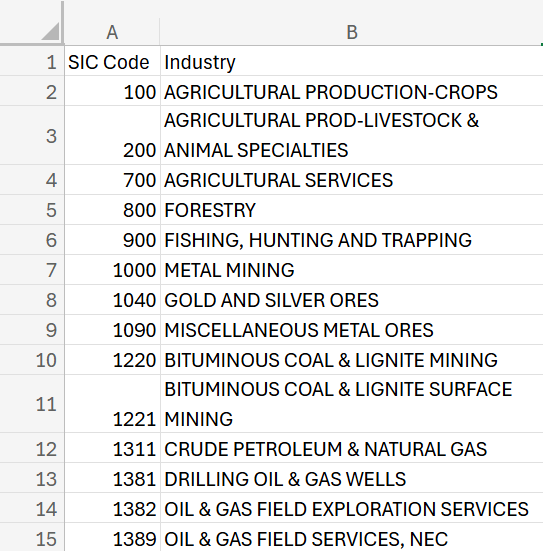Click the SIC Code header cell

[112, 61]
